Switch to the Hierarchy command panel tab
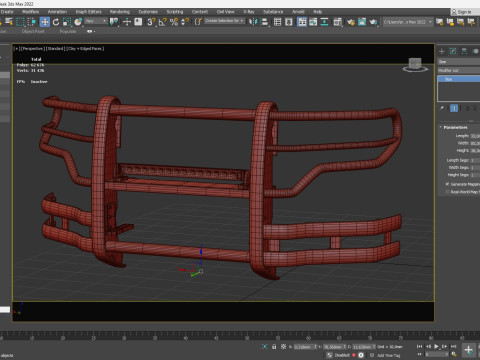Screen dimensions: 480x360 pos(464,51)
